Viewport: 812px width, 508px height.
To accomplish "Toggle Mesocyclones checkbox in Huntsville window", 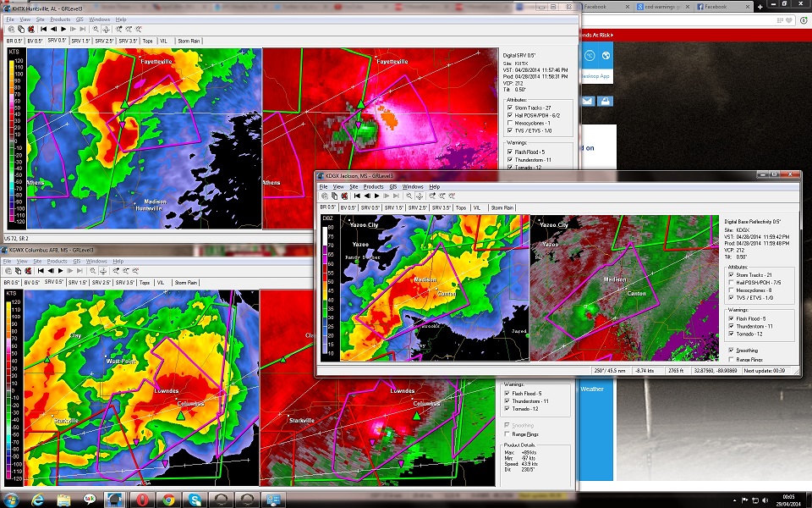I will tap(509, 124).
